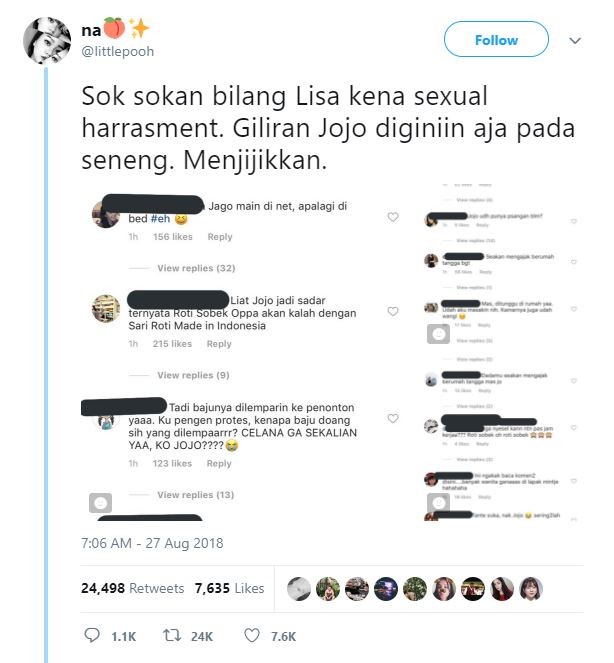Image resolution: width=614 pixels, height=663 pixels.
Task: Expand View replies (13)
Action: click(x=195, y=495)
